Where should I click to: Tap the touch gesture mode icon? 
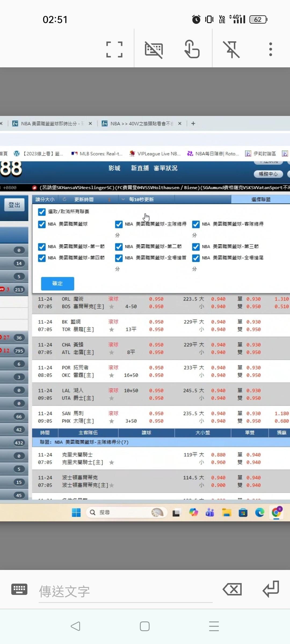(192, 49)
